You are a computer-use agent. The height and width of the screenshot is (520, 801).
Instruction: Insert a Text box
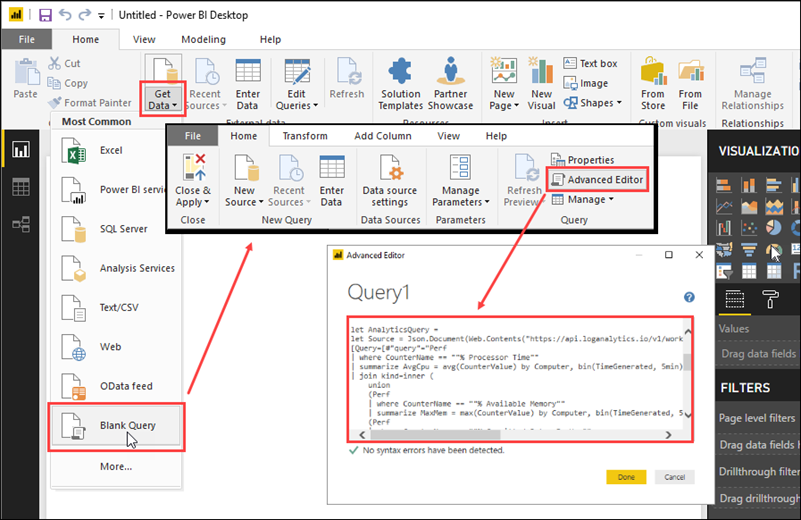coord(591,63)
